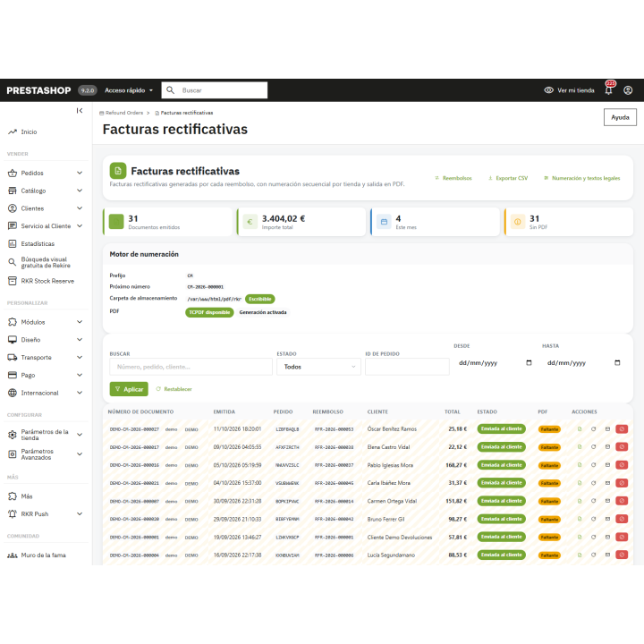
Task: Click refund reference RFR-2026-000037
Action: coord(334,465)
